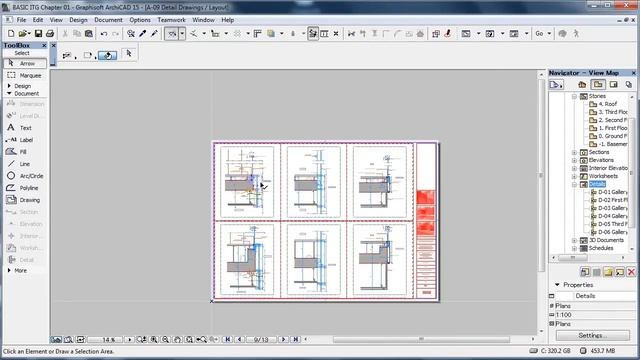Collapse the Document group in ToolBox
Screen dimensions: 640x360
9,93
